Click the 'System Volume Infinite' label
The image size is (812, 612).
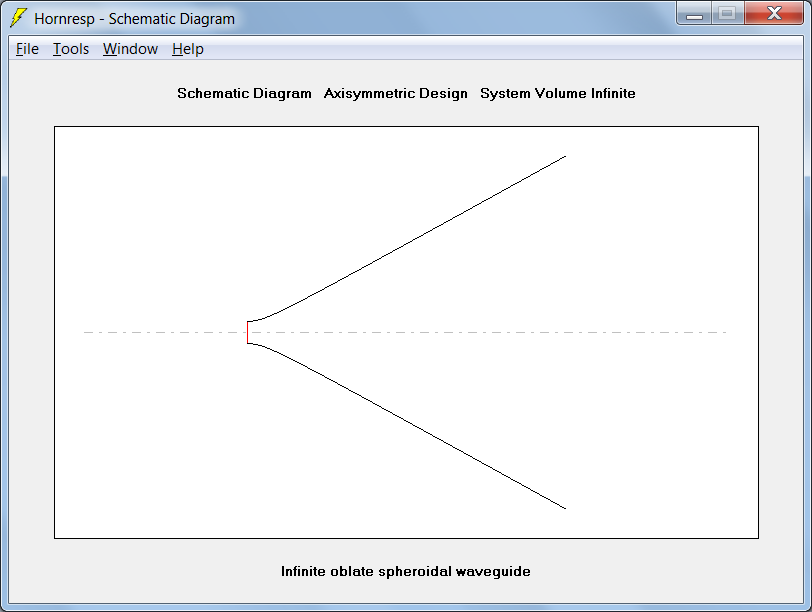(x=558, y=93)
